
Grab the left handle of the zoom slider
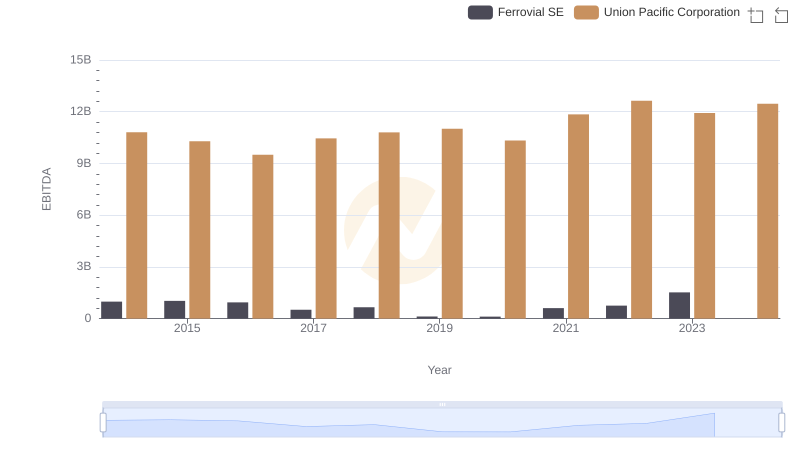[x=103, y=422]
